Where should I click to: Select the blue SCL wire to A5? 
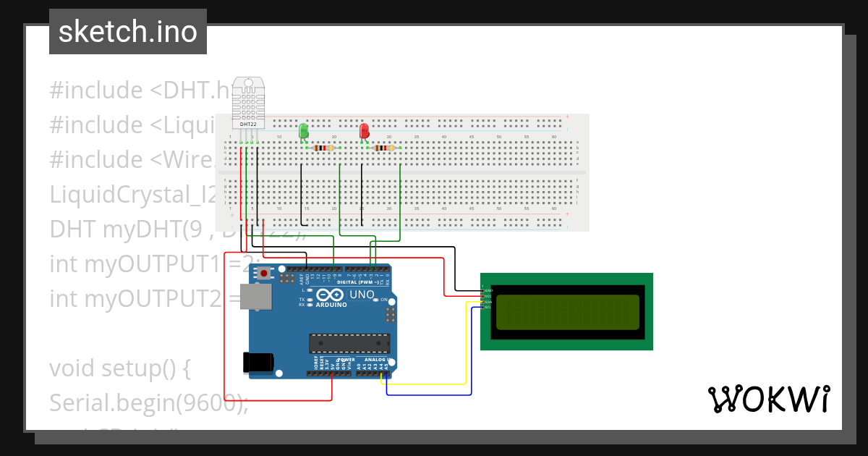click(434, 394)
